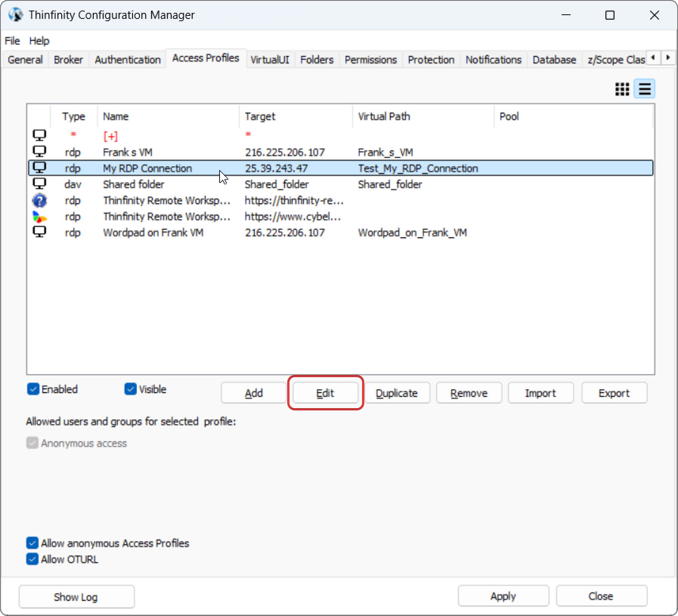Click the Edit button
This screenshot has height=616, width=678.
click(x=325, y=393)
